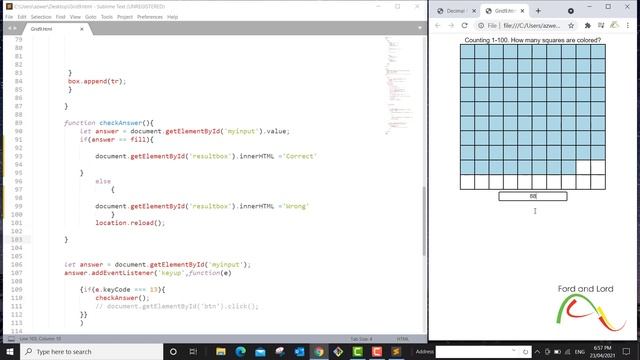640x360 pixels.
Task: Toggle Sublime side panel icon in status bar
Action: (11, 339)
